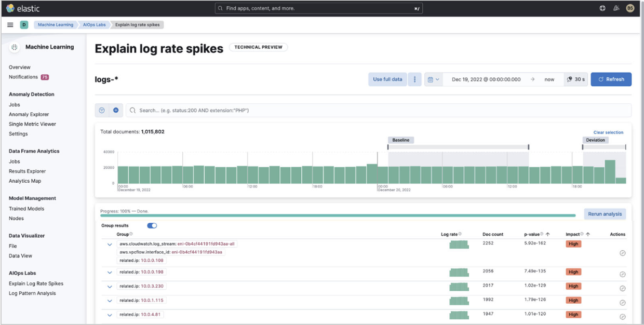
Task: Open the BS user avatar menu
Action: 629,8
